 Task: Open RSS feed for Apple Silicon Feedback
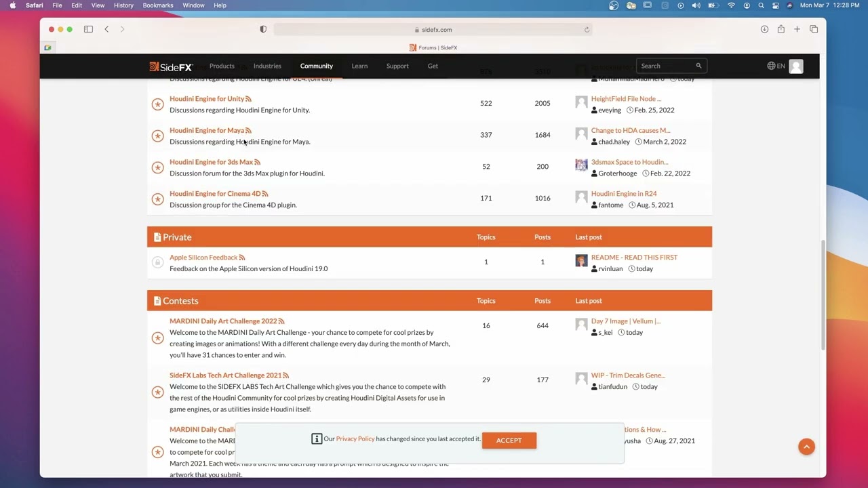(x=242, y=258)
